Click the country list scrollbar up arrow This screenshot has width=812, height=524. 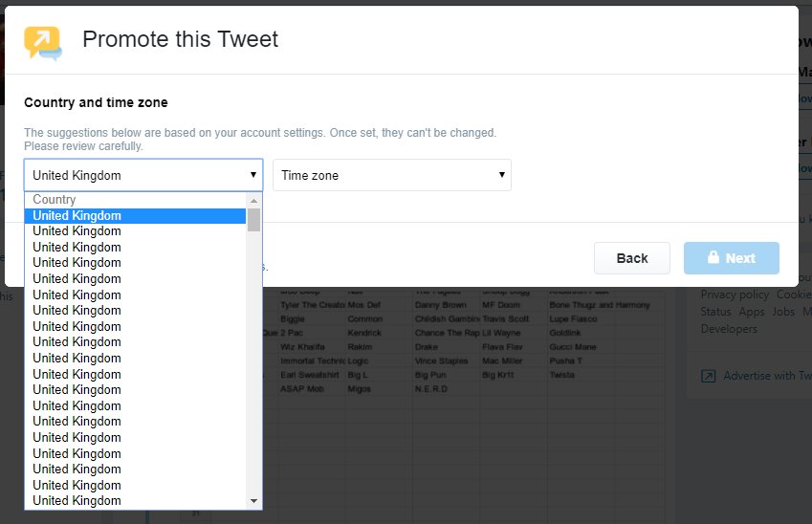tap(253, 201)
